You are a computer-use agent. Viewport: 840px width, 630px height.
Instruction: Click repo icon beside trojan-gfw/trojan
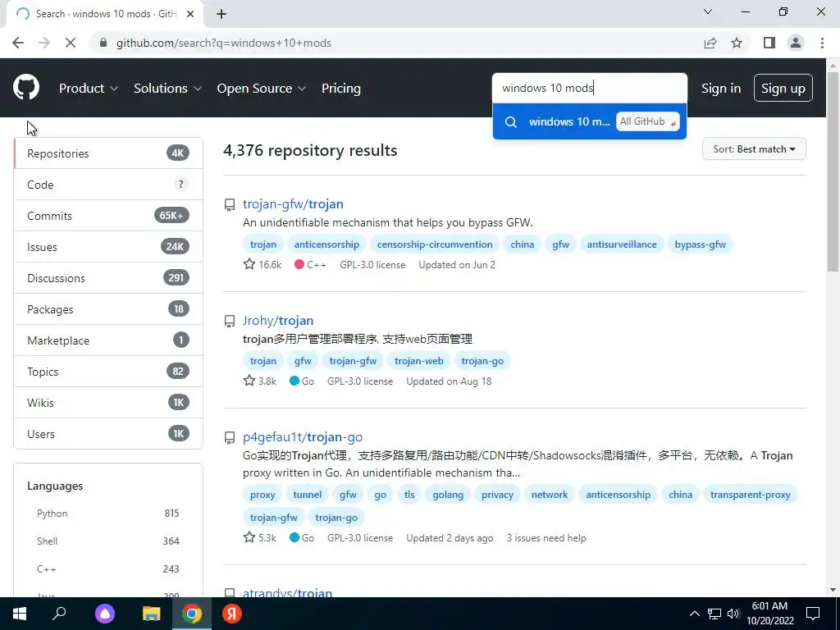(x=230, y=204)
